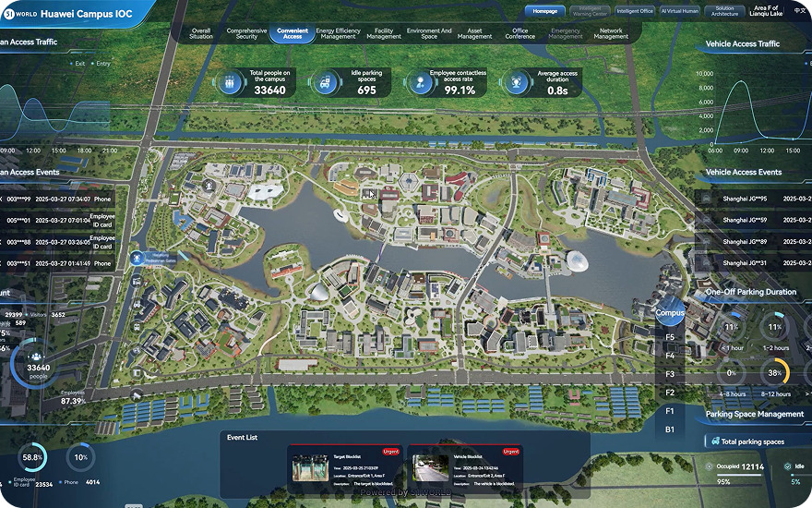Open the Homepage tab

pyautogui.click(x=544, y=11)
